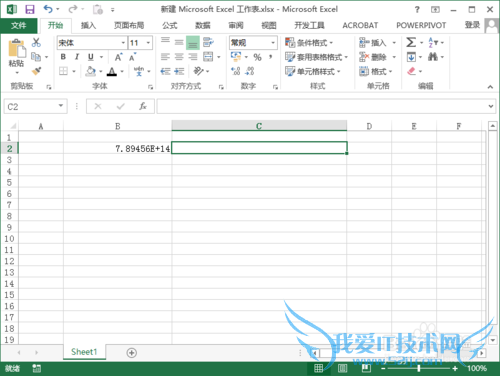Open the 文件 File tab
This screenshot has height=376, width=500.
18,25
